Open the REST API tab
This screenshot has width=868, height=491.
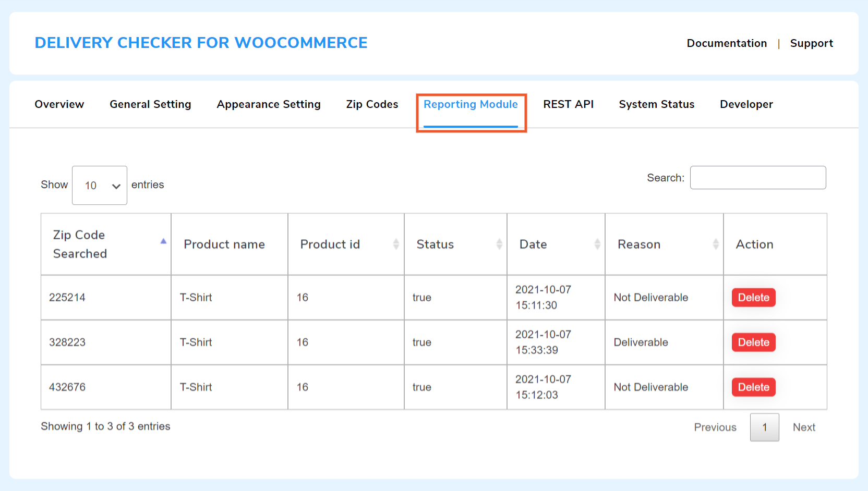pyautogui.click(x=568, y=104)
